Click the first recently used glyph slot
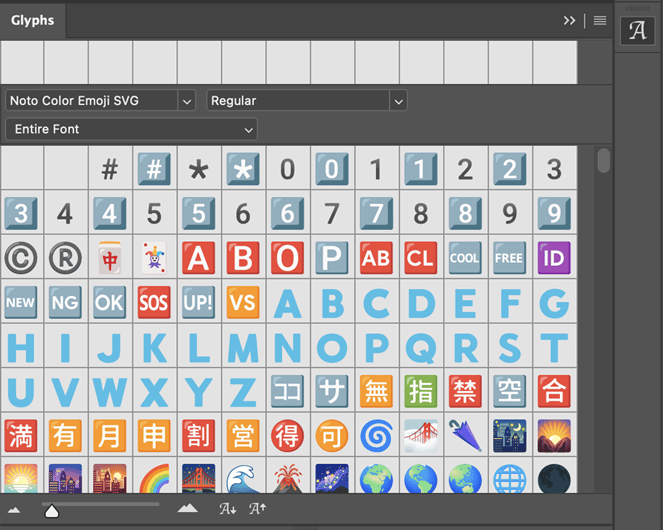Screen dimensions: 663x530 tap(22, 62)
